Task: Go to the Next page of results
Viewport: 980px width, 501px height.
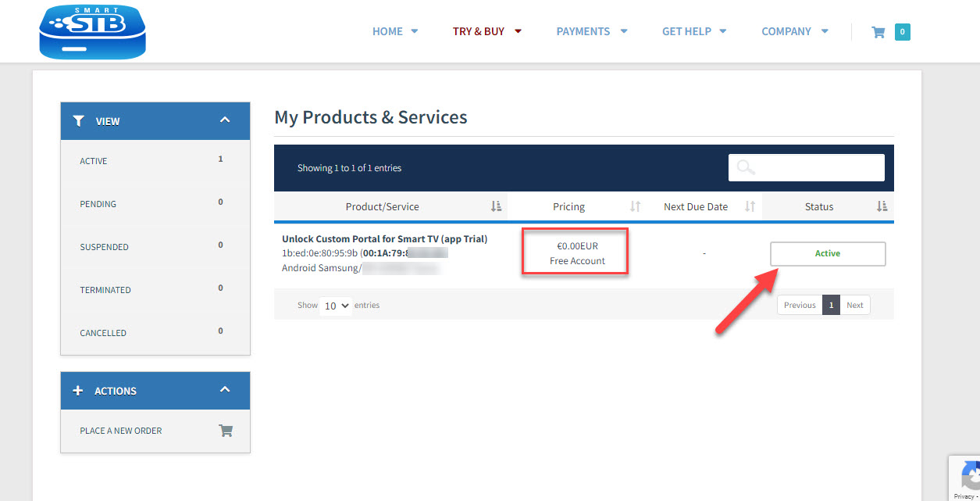Action: [x=854, y=306]
